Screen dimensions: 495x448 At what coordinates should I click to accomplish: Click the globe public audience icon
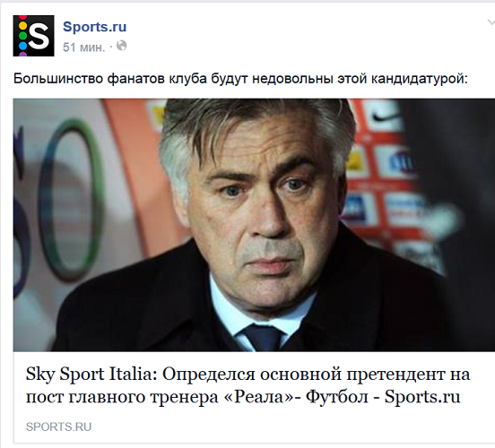(x=122, y=46)
